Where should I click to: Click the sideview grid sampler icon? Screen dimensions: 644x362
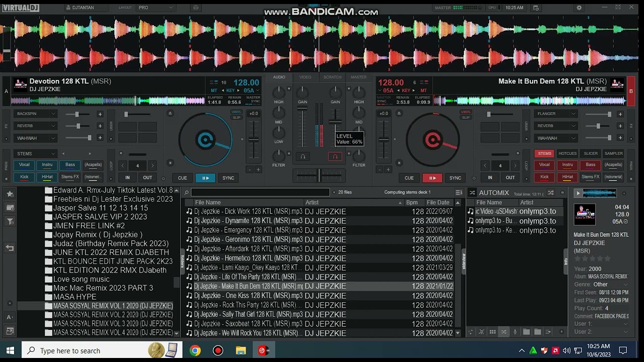(493, 332)
